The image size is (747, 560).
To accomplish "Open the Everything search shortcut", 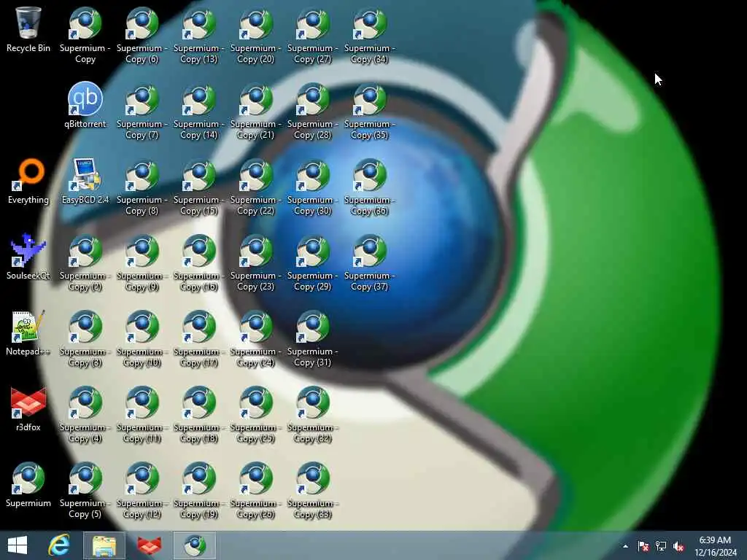I will [28, 181].
